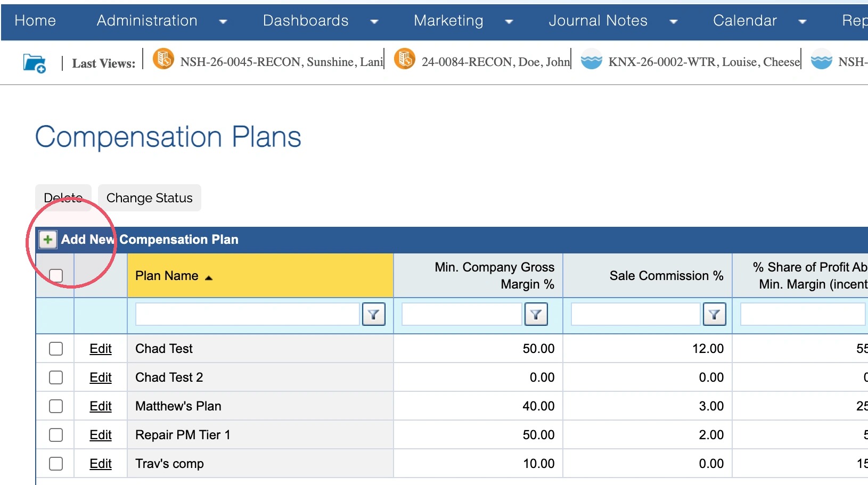Toggle the select-all checkbox in header
This screenshot has height=485, width=868.
pos(56,275)
